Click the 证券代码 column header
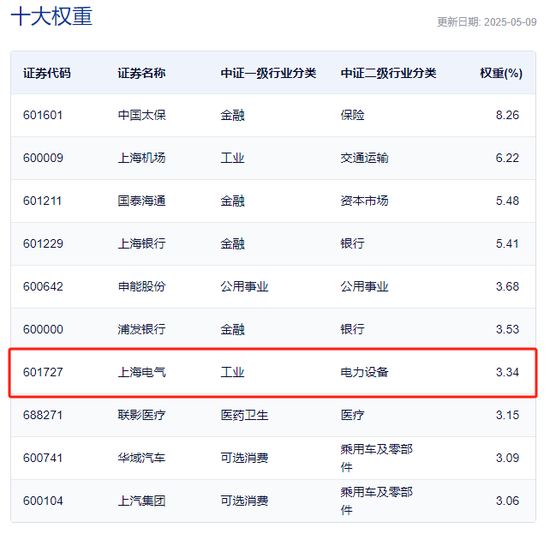Screen dimensions: 550x534 tap(47, 73)
